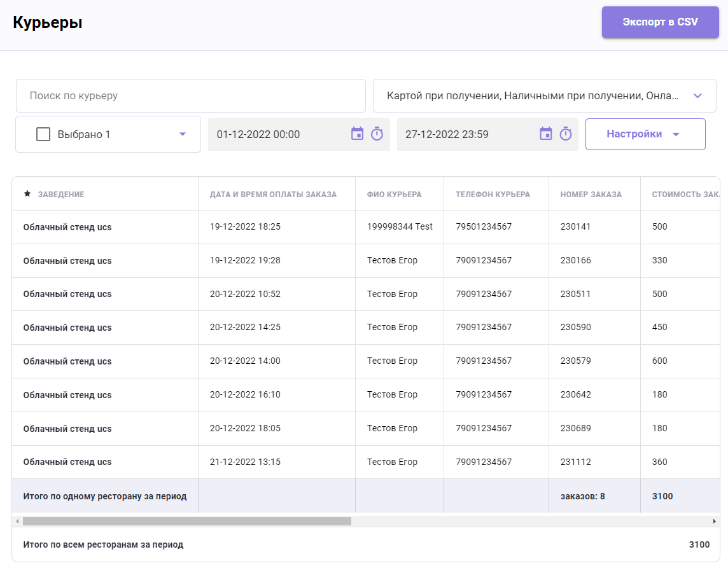Click order number 230141

[x=575, y=226]
